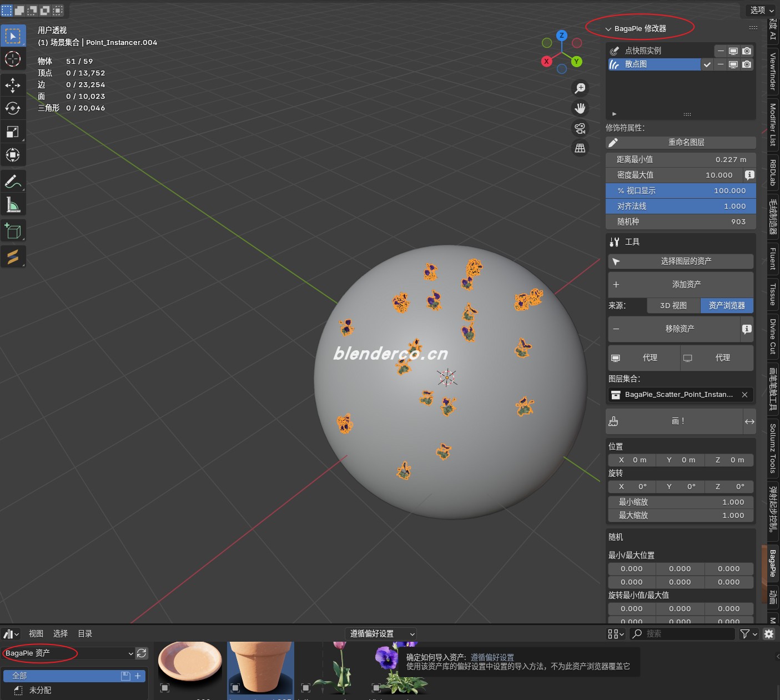Adjust the 距离最小值 field
Screen dimensions: 780x700
click(681, 159)
